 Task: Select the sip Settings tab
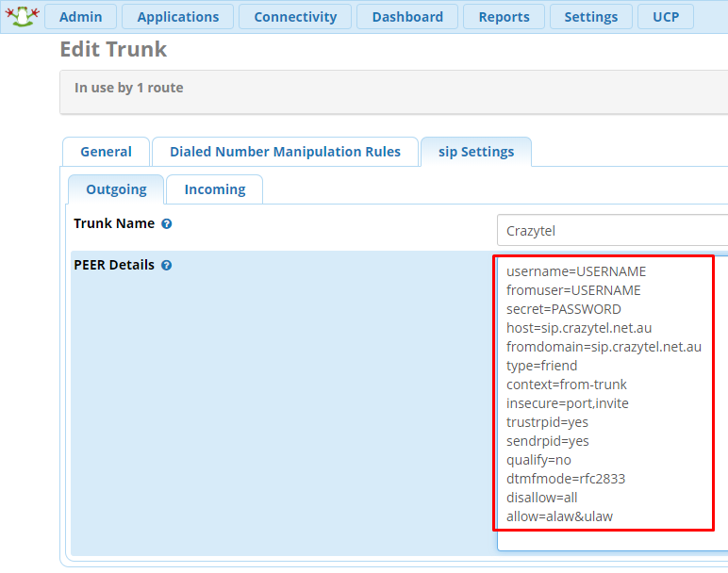(x=476, y=152)
